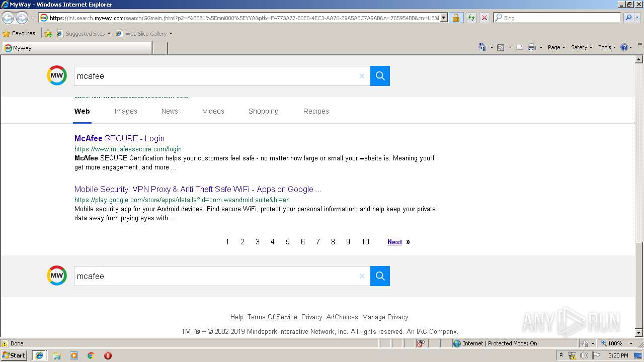Open the Privacy footer link
644x362 pixels.
[312, 317]
